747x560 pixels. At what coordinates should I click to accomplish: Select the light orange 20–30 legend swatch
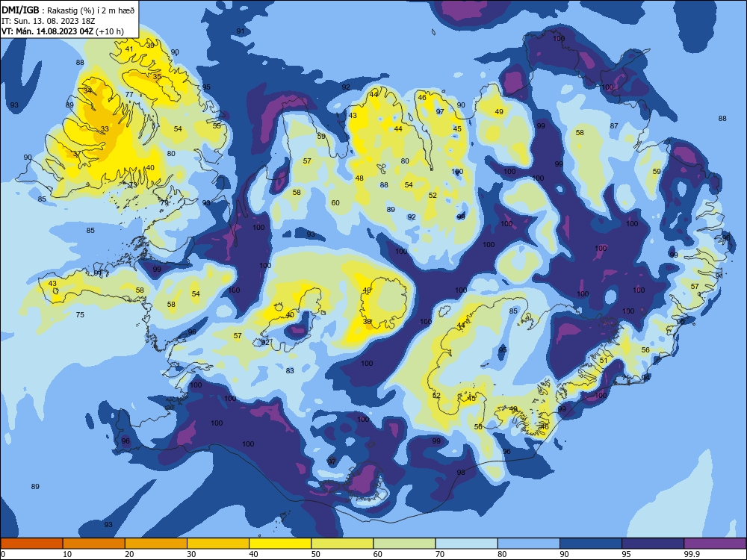pyautogui.click(x=156, y=544)
